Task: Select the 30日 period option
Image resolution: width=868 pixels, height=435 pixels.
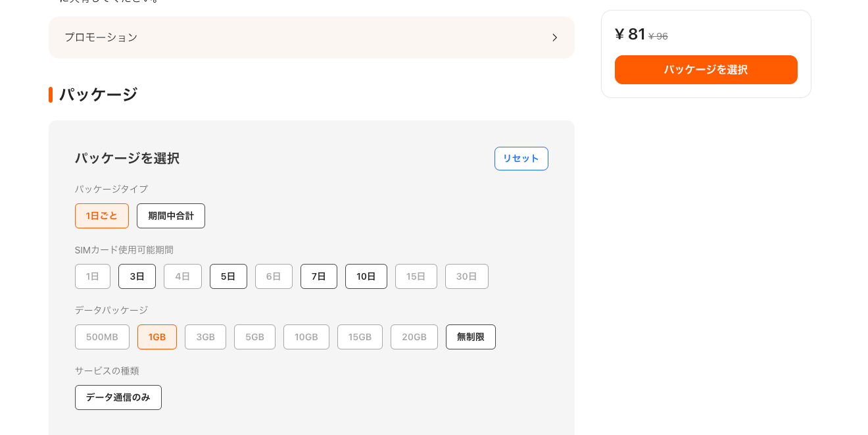Action: pos(467,276)
